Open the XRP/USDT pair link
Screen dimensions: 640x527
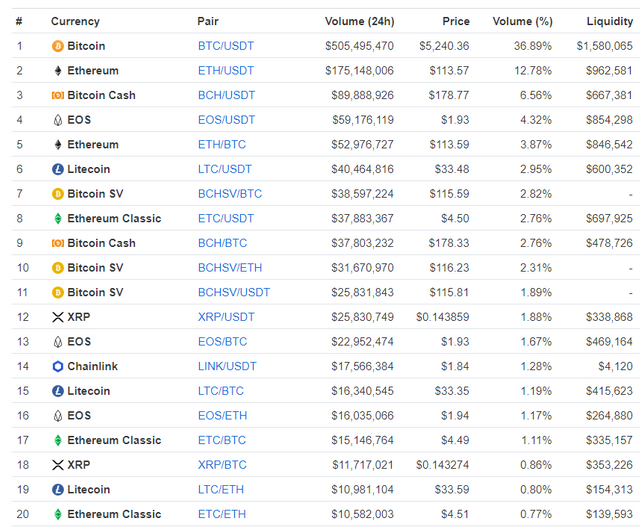tap(226, 317)
